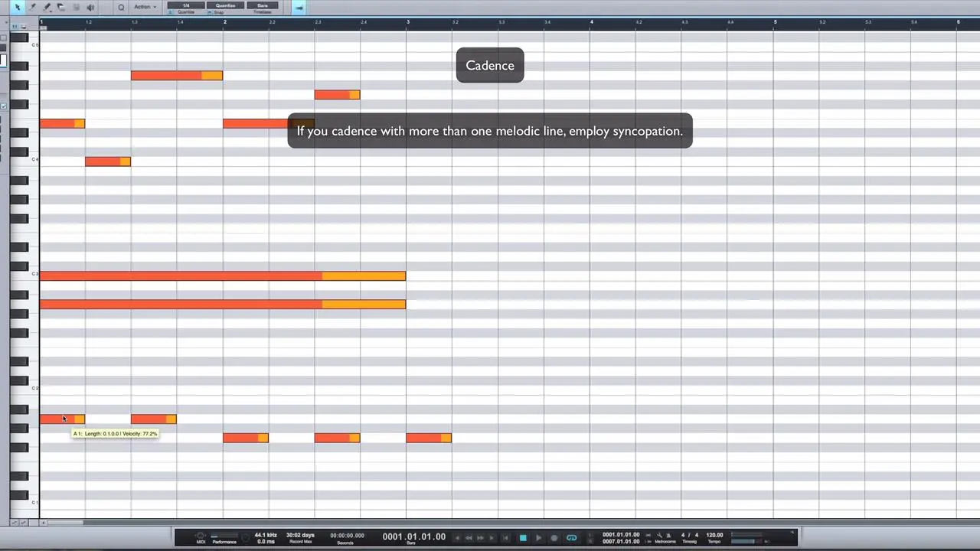The height and width of the screenshot is (551, 980).
Task: Select the lowest note starting at bar 3
Action: (429, 438)
